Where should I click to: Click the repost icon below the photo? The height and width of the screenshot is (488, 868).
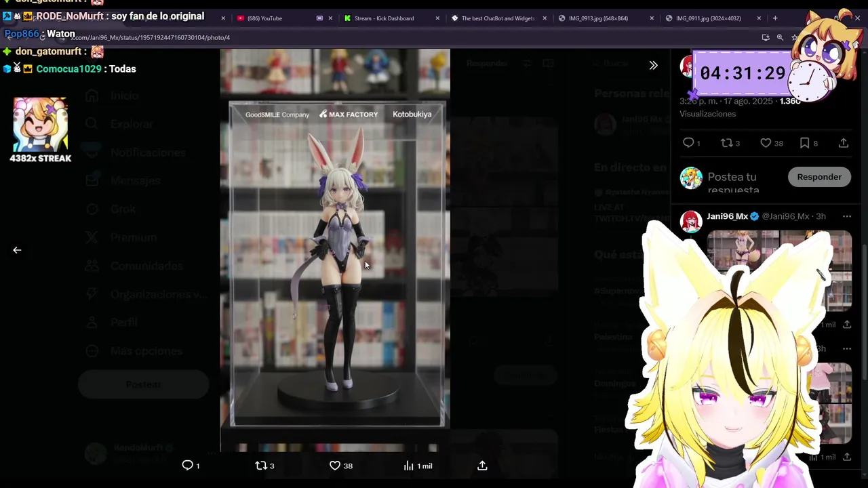(x=260, y=466)
